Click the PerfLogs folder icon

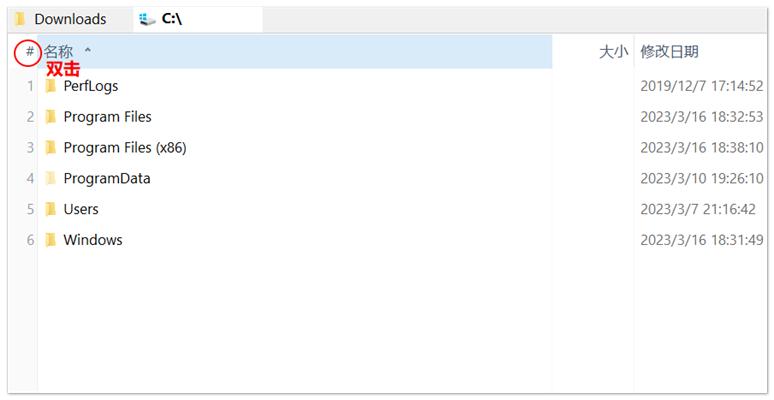[x=50, y=86]
